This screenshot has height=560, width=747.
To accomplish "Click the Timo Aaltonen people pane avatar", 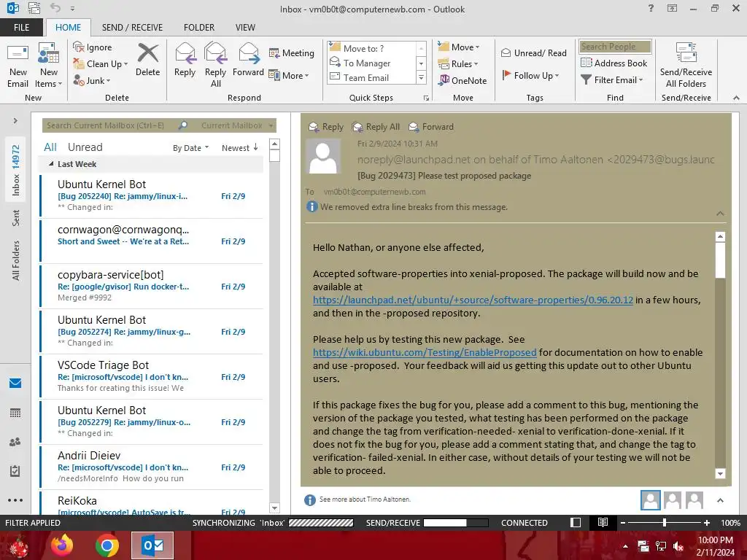I will [x=650, y=500].
